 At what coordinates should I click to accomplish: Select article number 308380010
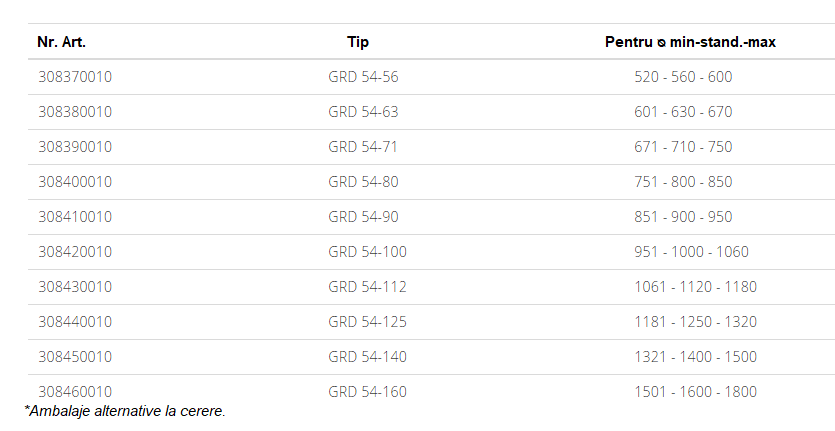point(75,112)
